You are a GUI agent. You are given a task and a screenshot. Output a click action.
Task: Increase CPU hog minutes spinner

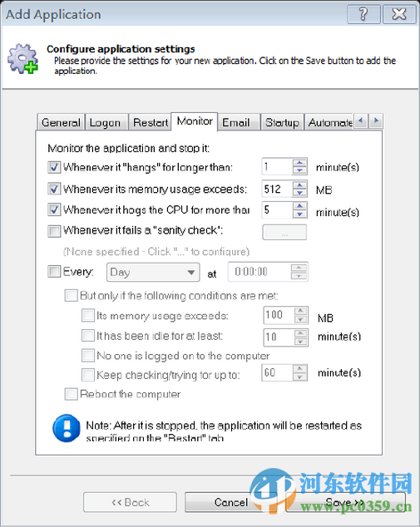tap(299, 205)
